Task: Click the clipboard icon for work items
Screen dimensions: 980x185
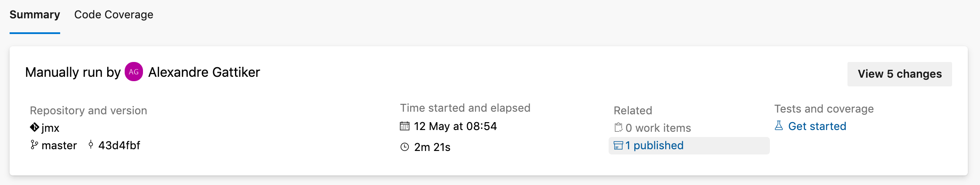Action: click(x=618, y=127)
